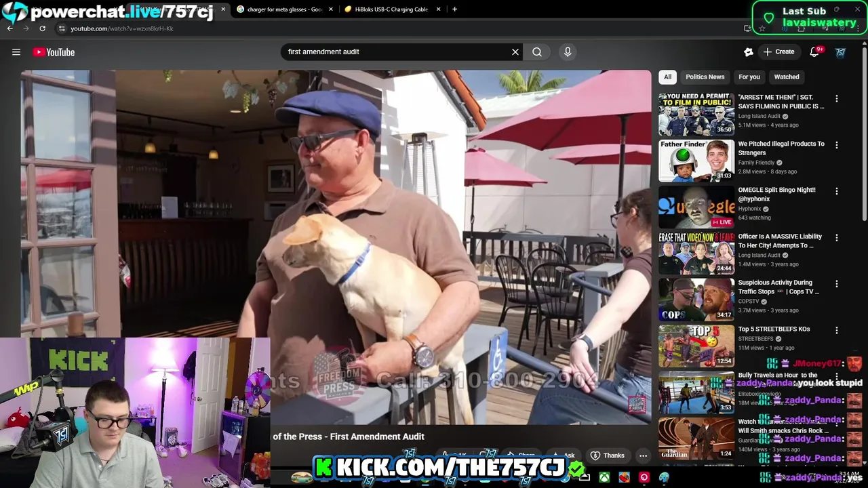Visit STREETBEEFS channel name link
The height and width of the screenshot is (488, 868).
point(755,339)
